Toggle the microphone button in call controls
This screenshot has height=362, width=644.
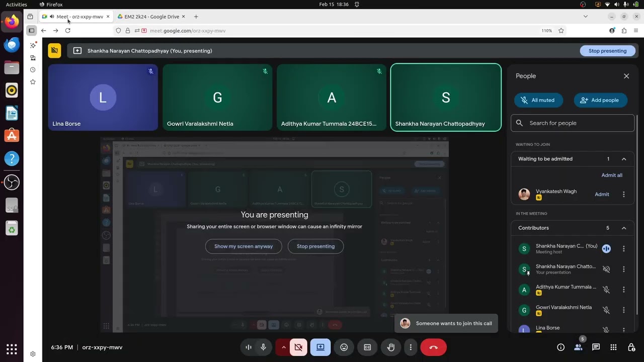point(263,347)
